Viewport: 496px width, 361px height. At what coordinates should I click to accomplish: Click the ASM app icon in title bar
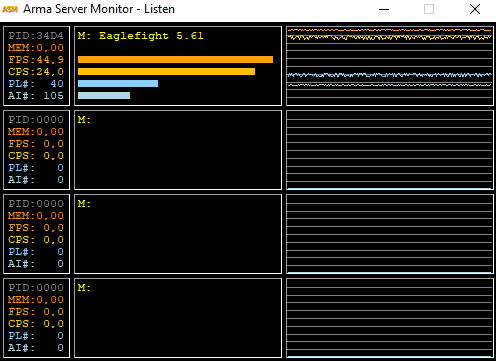pos(10,9)
